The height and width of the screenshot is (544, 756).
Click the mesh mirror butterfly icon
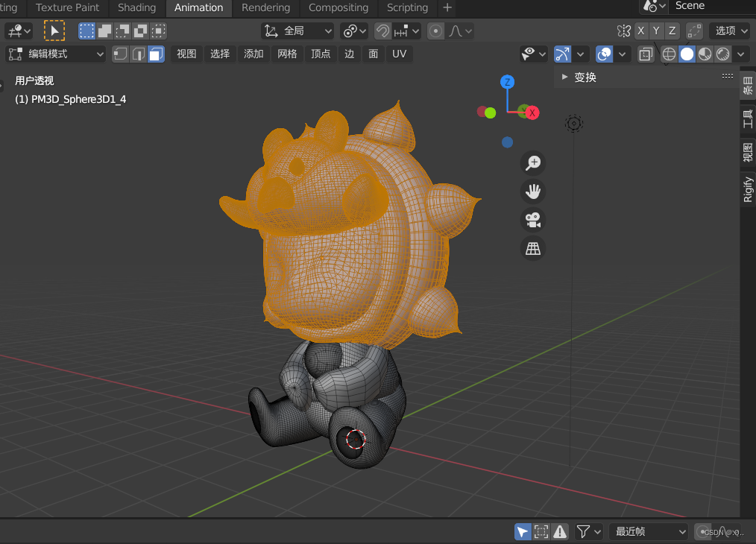624,31
